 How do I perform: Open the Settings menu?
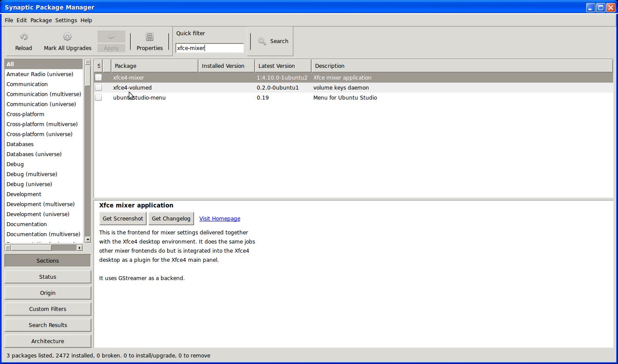[66, 20]
